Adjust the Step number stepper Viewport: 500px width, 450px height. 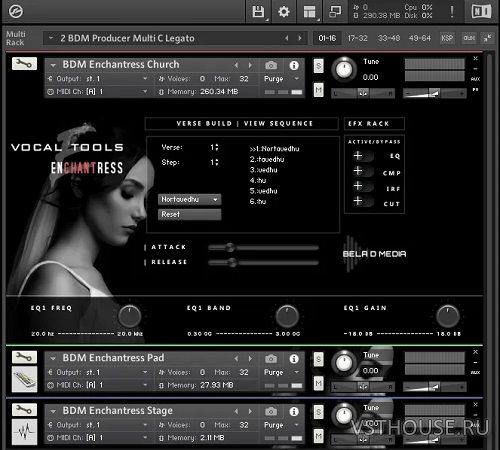coord(215,162)
